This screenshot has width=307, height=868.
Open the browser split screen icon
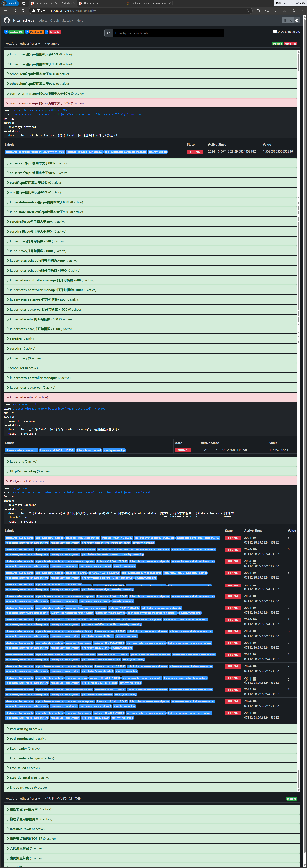[x=258, y=10]
